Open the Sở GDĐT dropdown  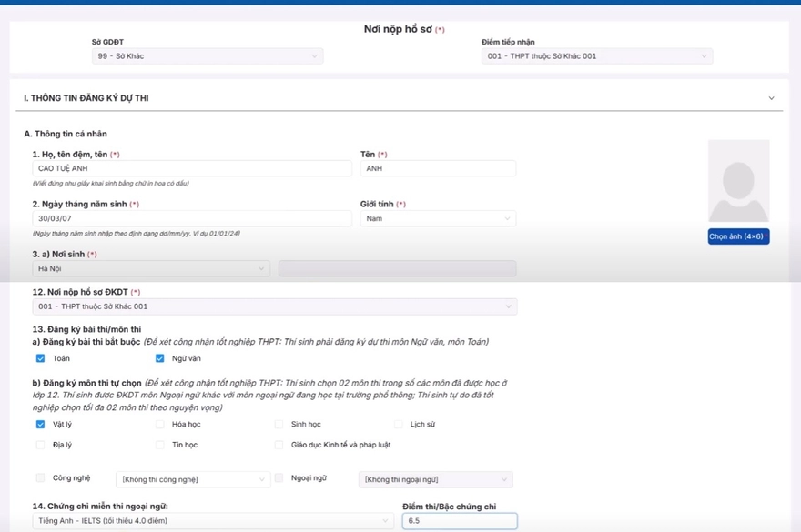207,56
